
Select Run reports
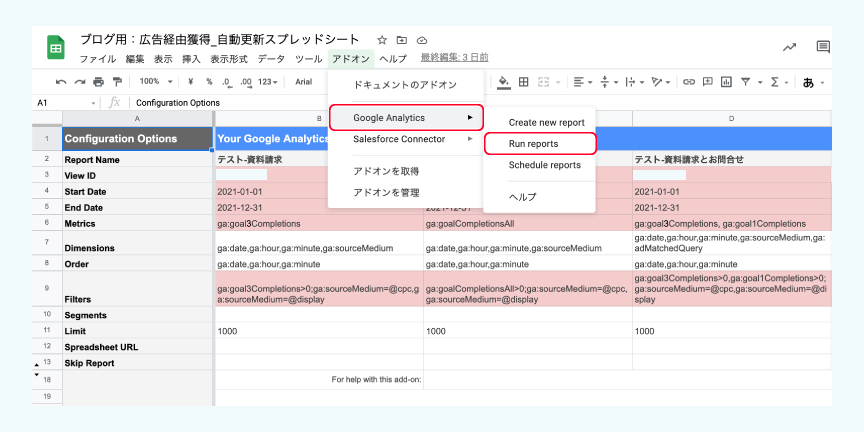[540, 144]
